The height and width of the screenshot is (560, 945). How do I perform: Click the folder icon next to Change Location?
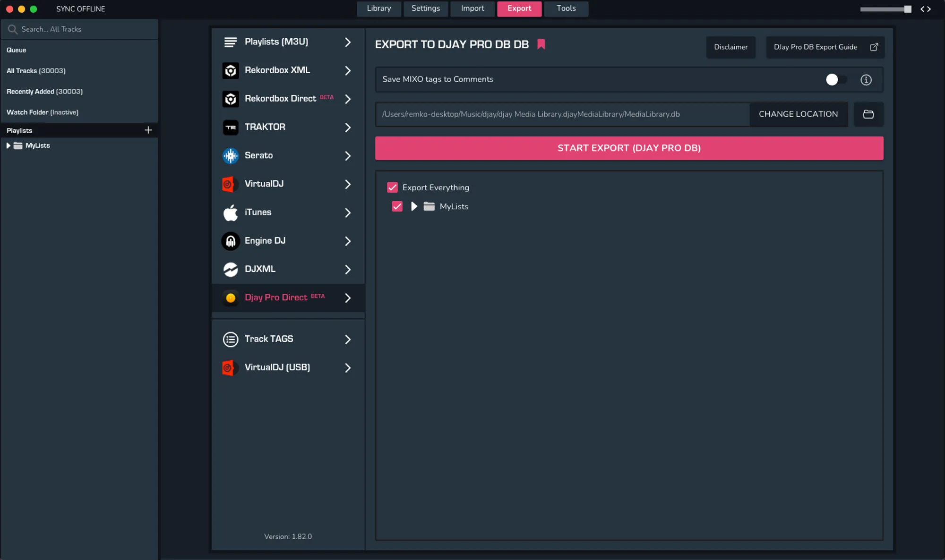point(868,114)
